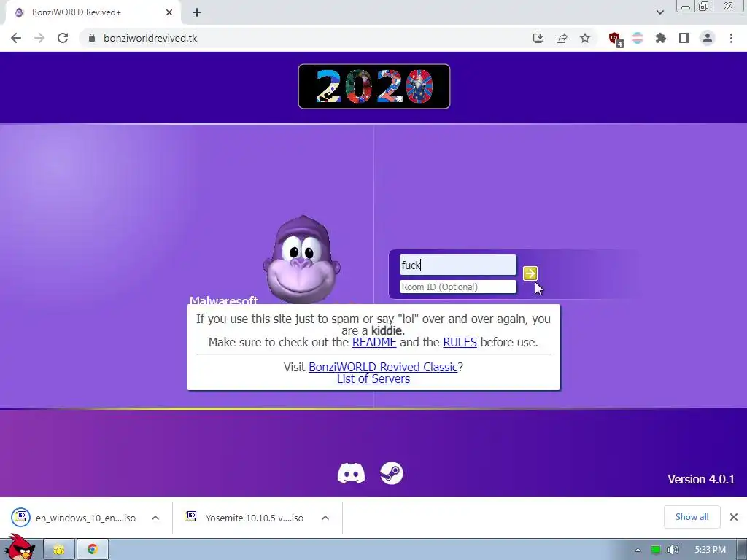Click the 2020 logo banner
This screenshot has width=747, height=560.
[374, 86]
